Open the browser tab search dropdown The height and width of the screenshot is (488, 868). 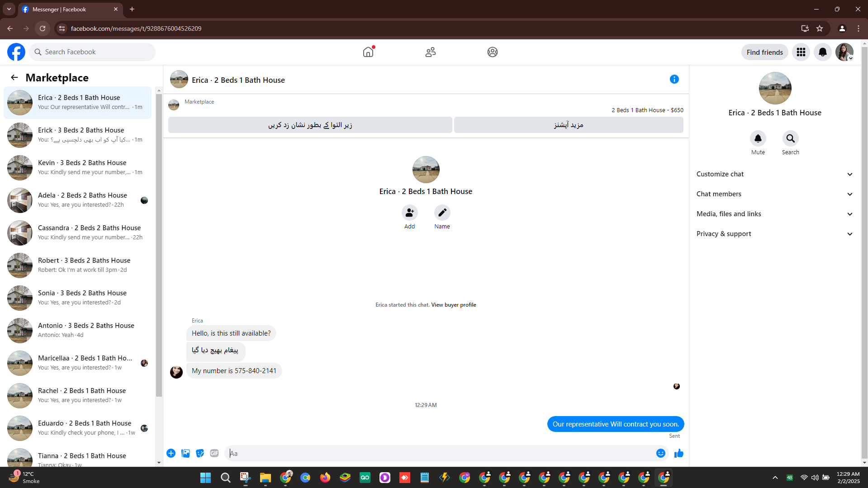coord(9,9)
